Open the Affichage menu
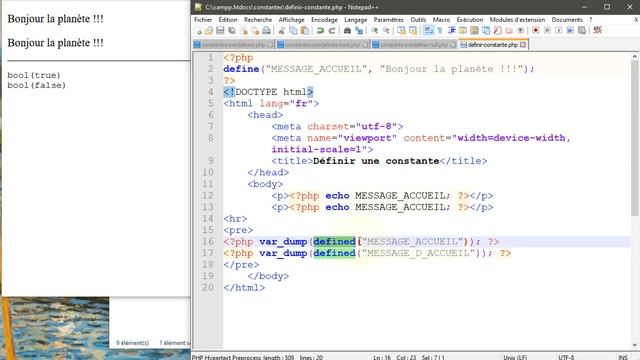This screenshot has width=640, height=360. tap(291, 20)
